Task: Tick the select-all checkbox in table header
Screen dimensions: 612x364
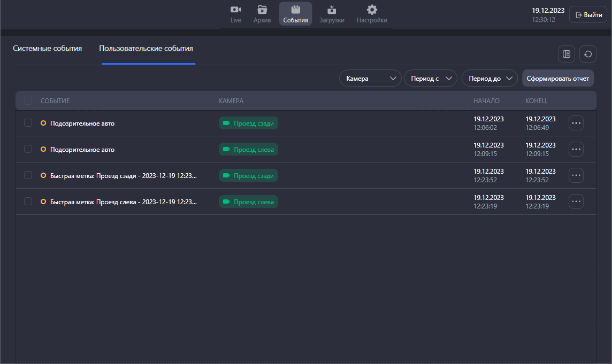Action: click(x=28, y=100)
